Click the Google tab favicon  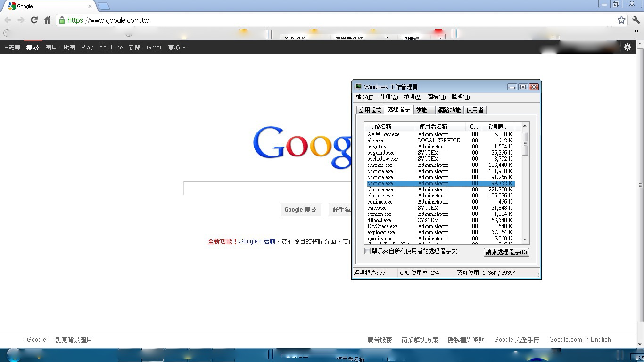[12, 6]
